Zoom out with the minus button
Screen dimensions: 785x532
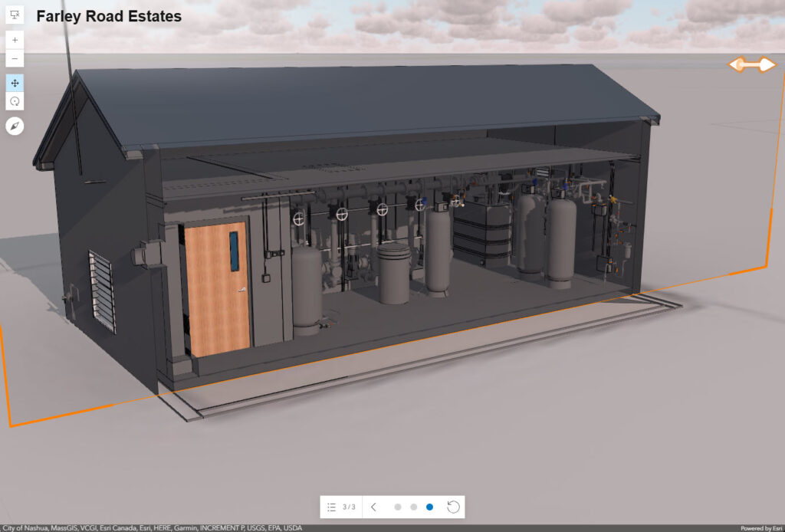(15, 58)
